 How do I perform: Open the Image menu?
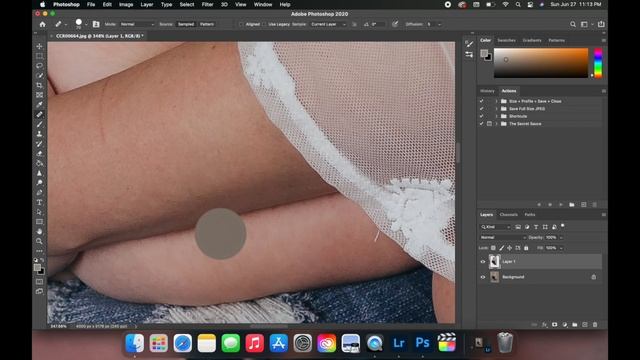126,4
